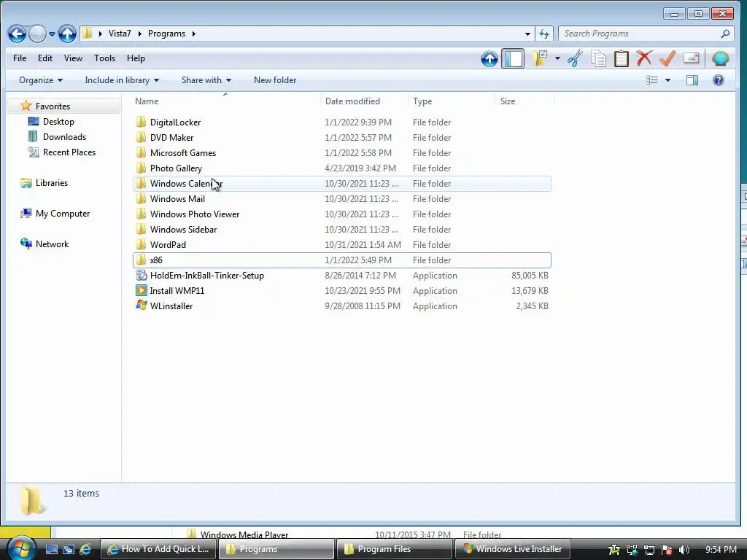747x560 pixels.
Task: Sort by the Size column header
Action: tap(524, 101)
